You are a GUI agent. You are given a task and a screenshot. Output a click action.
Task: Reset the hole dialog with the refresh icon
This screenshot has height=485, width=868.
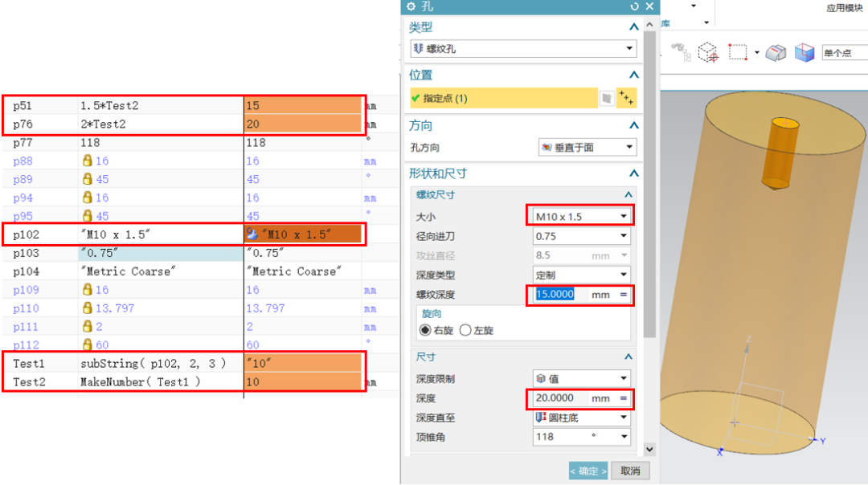pyautogui.click(x=634, y=6)
